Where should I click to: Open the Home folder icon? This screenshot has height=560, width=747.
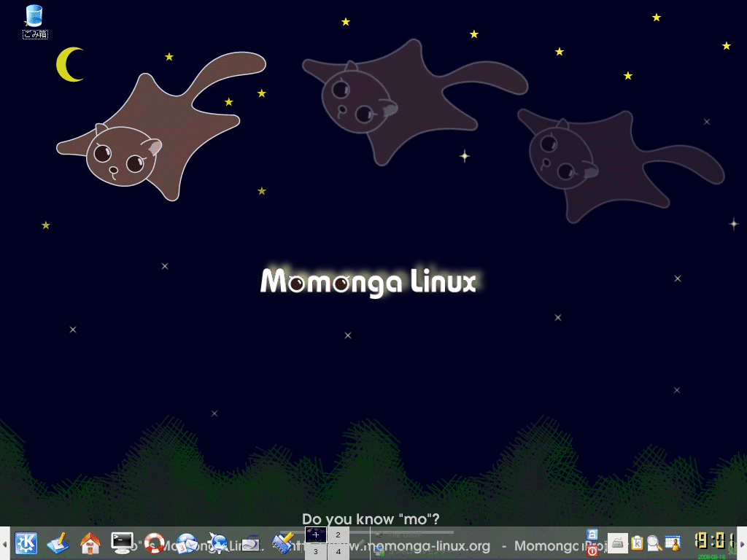[x=90, y=542]
